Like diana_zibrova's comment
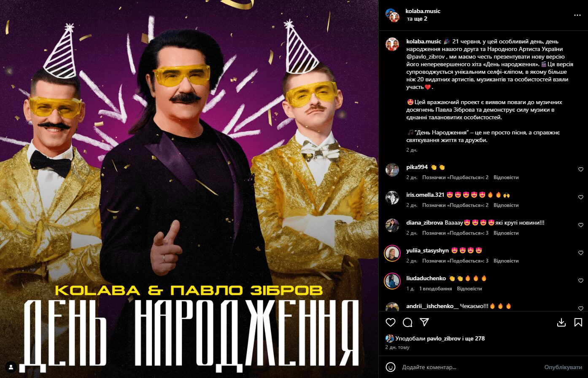588x378 pixels. 581,225
